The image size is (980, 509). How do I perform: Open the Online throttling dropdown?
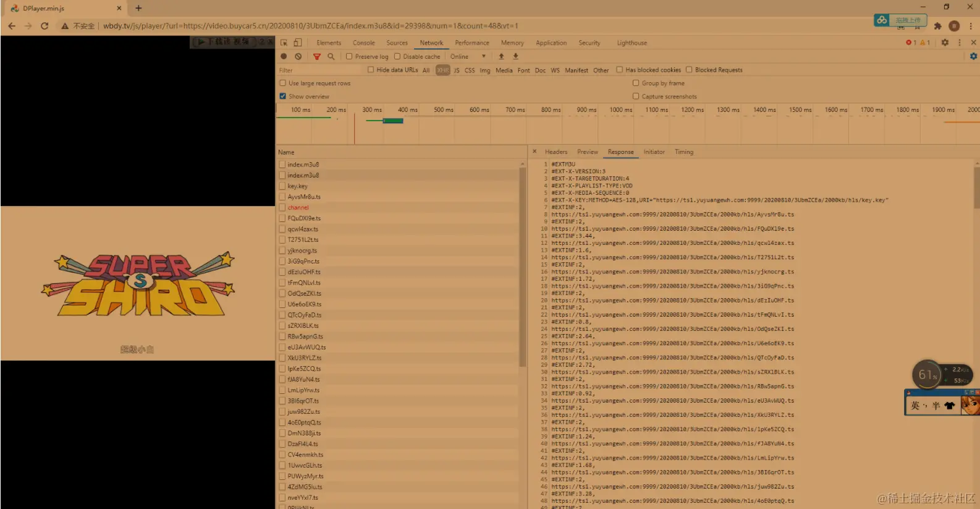[x=468, y=56]
